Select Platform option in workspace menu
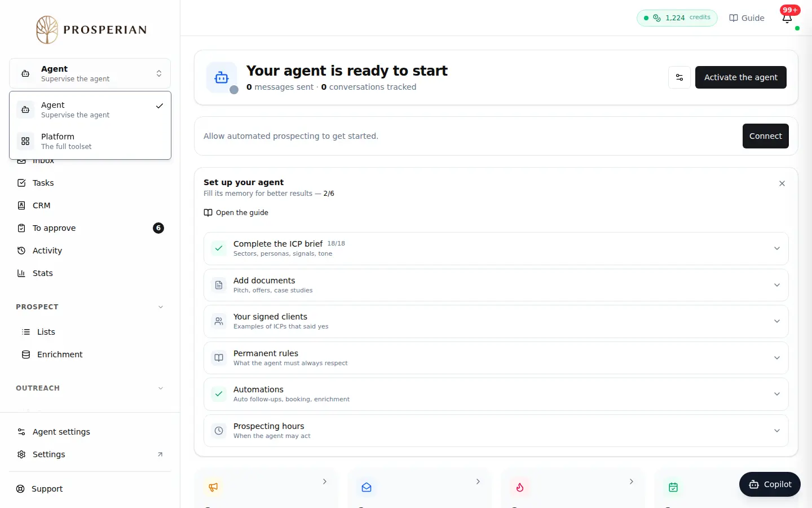 point(90,141)
